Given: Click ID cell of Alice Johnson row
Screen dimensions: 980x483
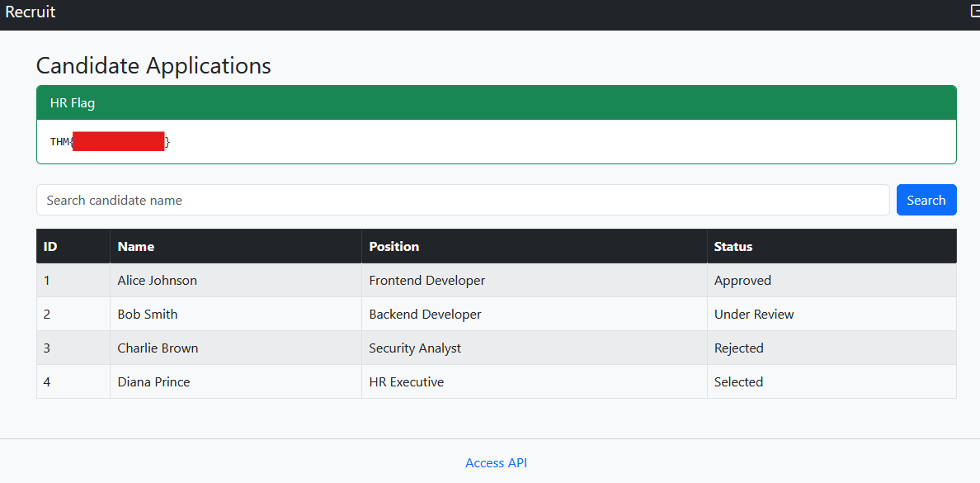Looking at the screenshot, I should pos(73,280).
